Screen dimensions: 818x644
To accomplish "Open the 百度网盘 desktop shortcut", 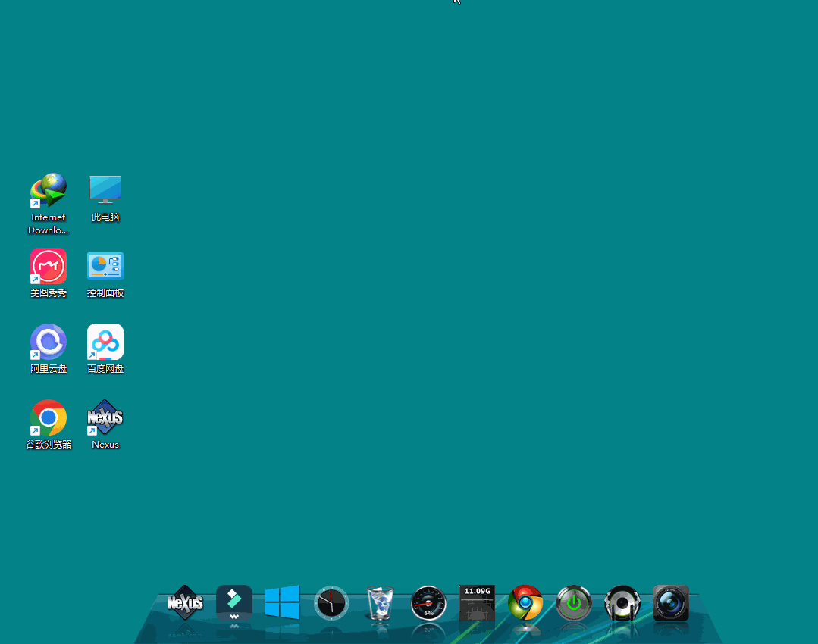I will [105, 342].
